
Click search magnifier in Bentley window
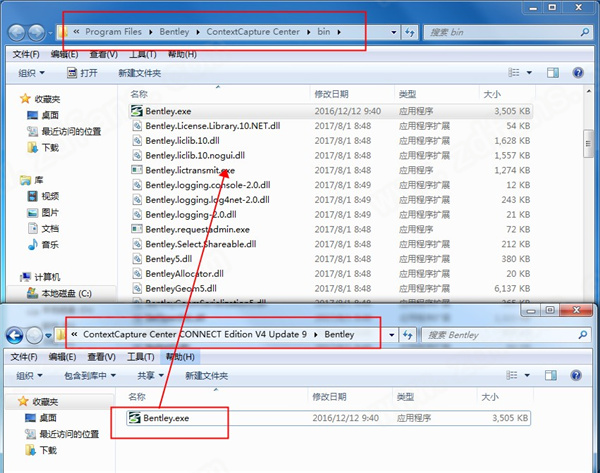583,335
